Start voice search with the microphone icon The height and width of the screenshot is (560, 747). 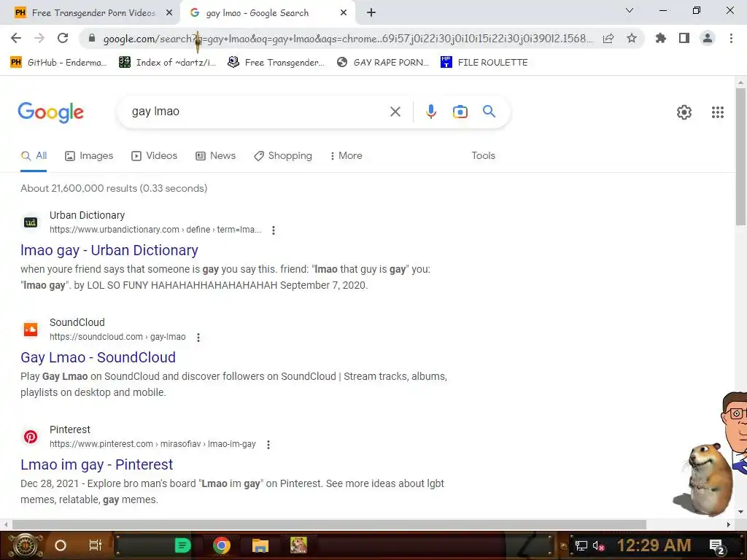coord(430,112)
